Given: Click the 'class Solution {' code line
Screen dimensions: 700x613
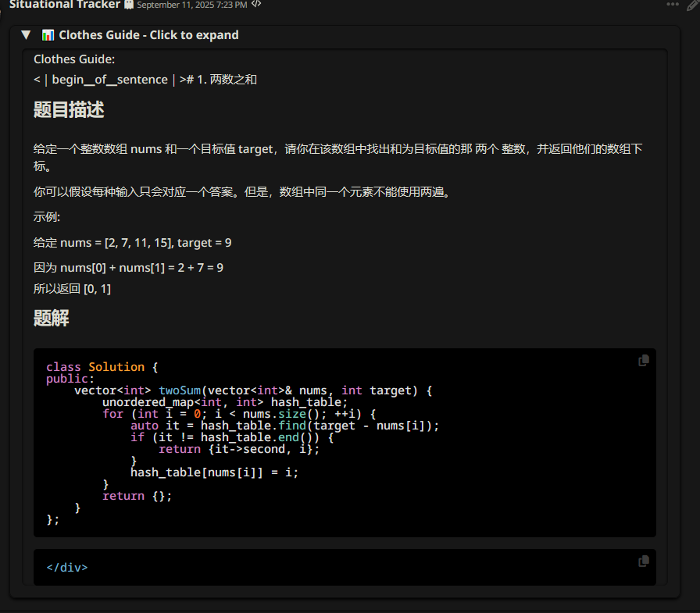Looking at the screenshot, I should (102, 367).
